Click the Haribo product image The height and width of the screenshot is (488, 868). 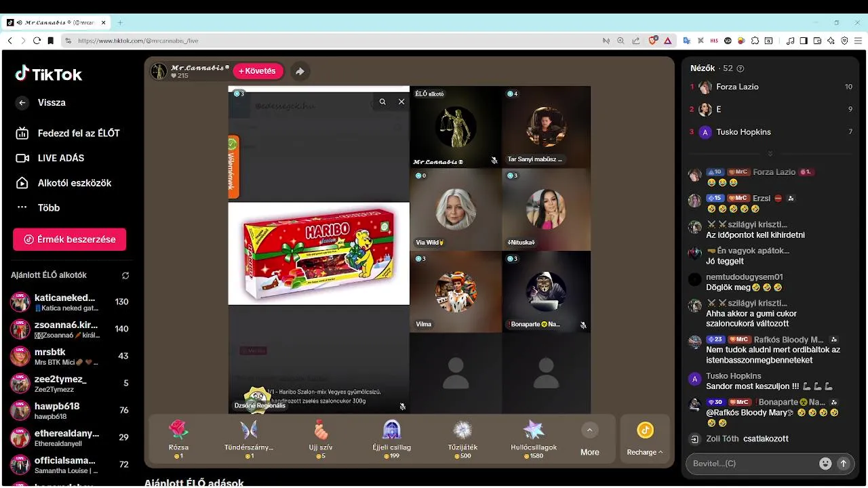pyautogui.click(x=319, y=253)
